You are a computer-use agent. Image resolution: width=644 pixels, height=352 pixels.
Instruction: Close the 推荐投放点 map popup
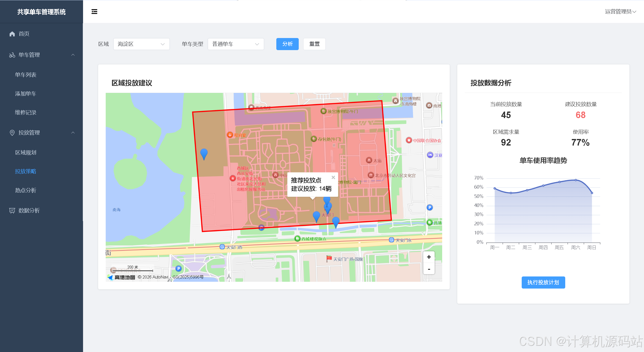pyautogui.click(x=333, y=178)
